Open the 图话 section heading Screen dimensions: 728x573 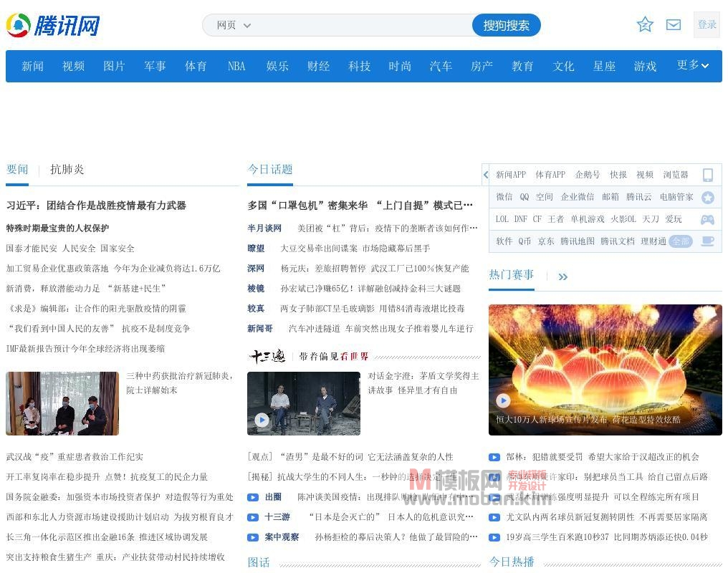(x=259, y=562)
